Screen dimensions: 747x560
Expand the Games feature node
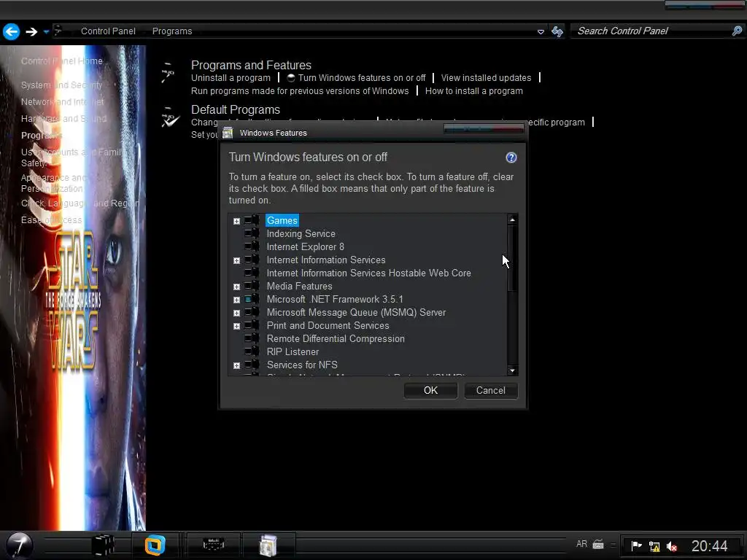click(237, 221)
